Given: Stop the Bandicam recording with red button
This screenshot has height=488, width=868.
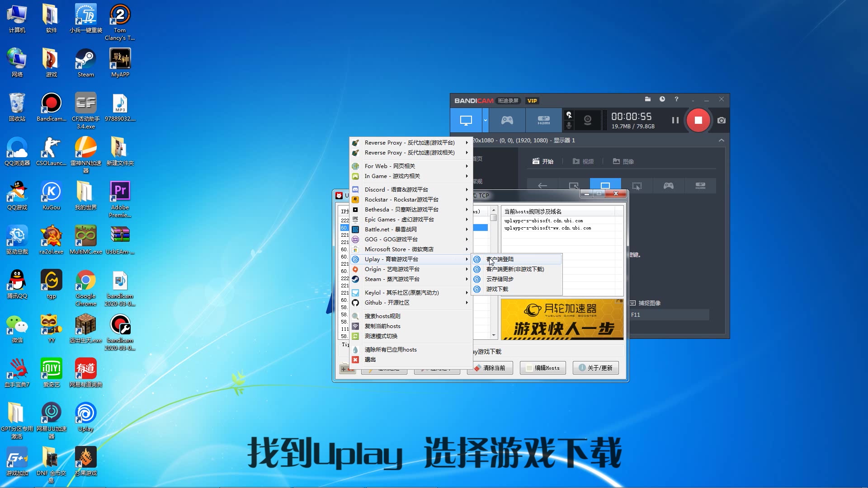Looking at the screenshot, I should tap(698, 120).
